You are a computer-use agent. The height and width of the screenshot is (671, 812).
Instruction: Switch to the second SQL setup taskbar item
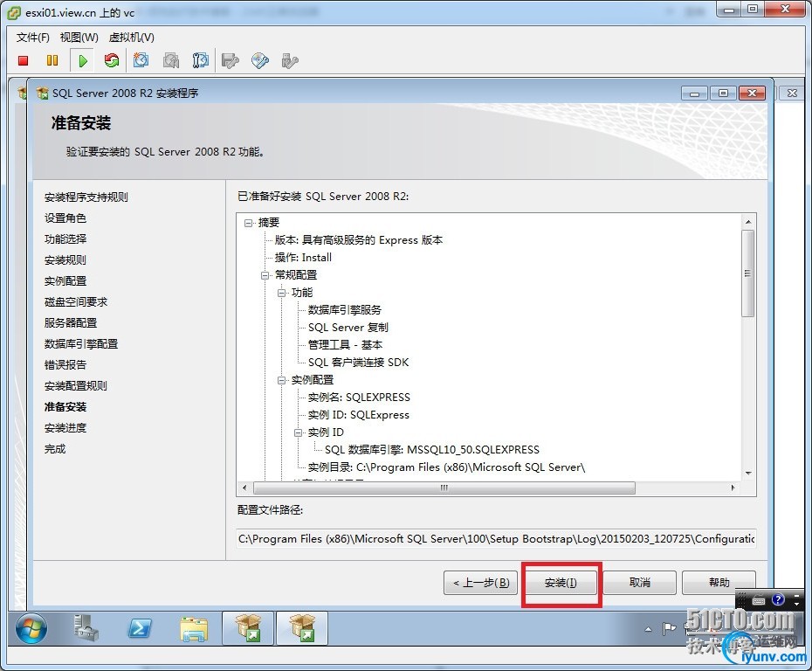point(302,628)
